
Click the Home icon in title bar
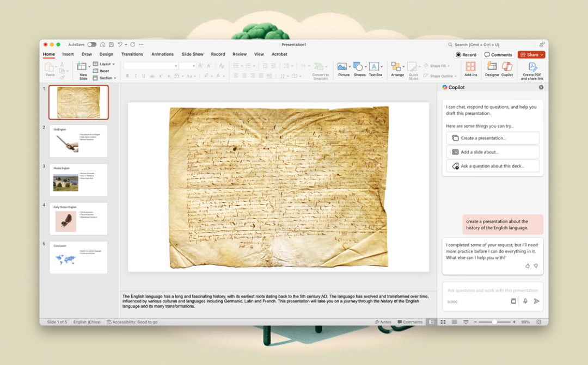(103, 44)
